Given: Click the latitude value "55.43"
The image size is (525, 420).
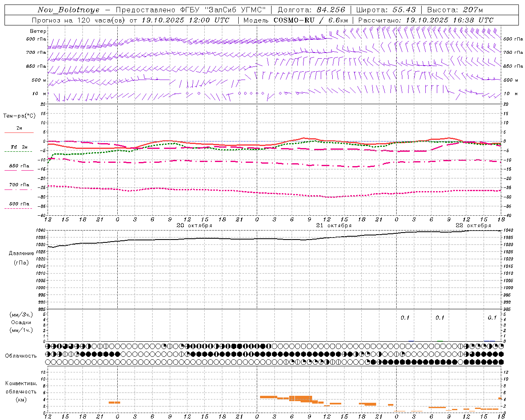Looking at the screenshot, I should pyautogui.click(x=404, y=10).
